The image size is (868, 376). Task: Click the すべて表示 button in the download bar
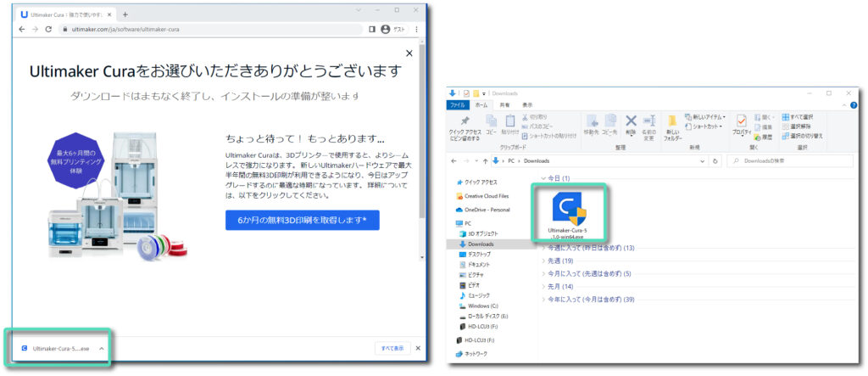(392, 348)
